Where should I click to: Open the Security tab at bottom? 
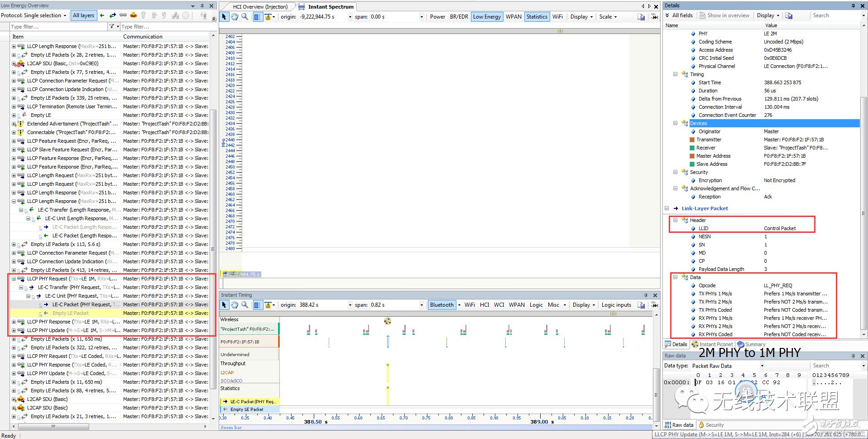(x=711, y=425)
